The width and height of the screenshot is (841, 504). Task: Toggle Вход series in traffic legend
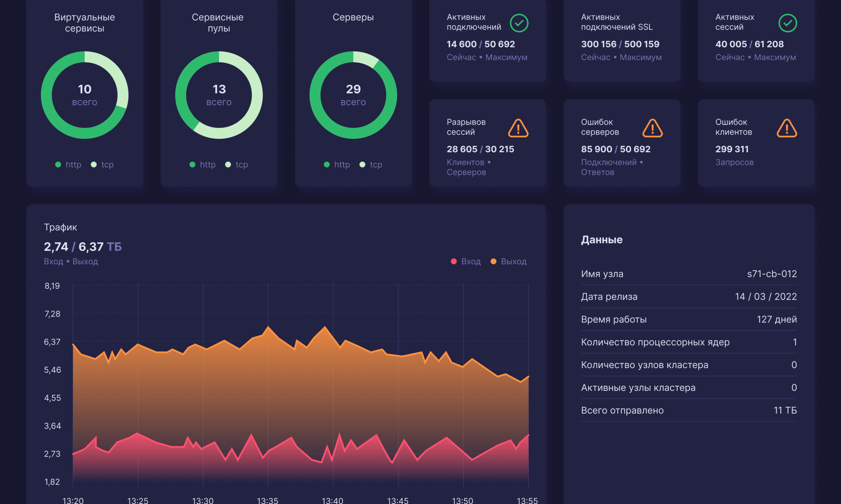point(466,262)
